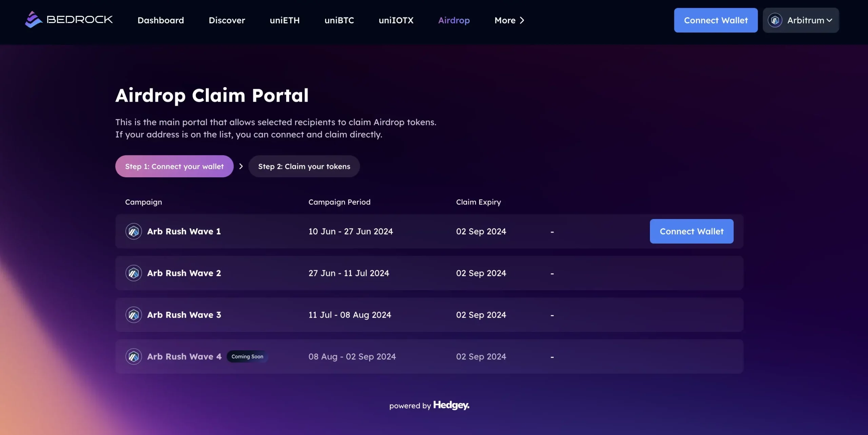Open the Airdrop navigation menu item
Image resolution: width=868 pixels, height=435 pixels.
point(454,20)
